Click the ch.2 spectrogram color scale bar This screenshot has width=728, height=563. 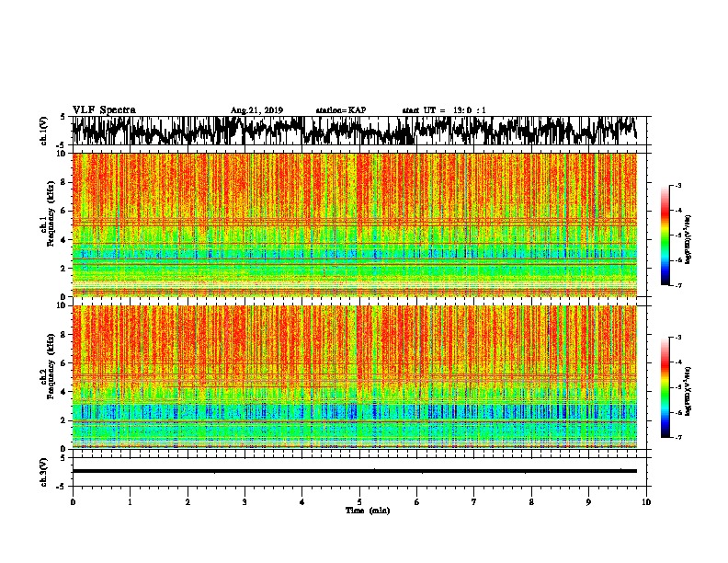pyautogui.click(x=665, y=387)
